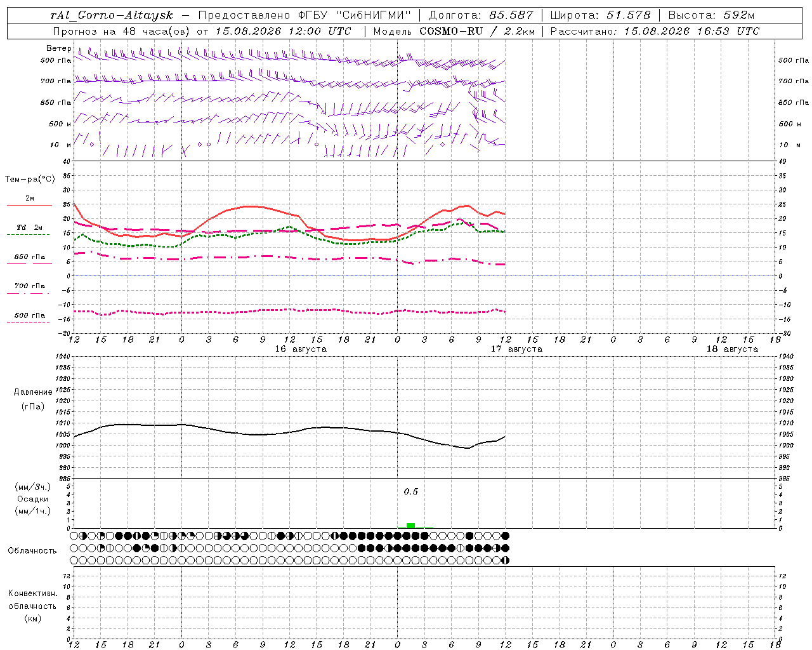Select the 17 августа date label
Image resolution: width=812 pixels, height=650 pixels.
point(516,349)
